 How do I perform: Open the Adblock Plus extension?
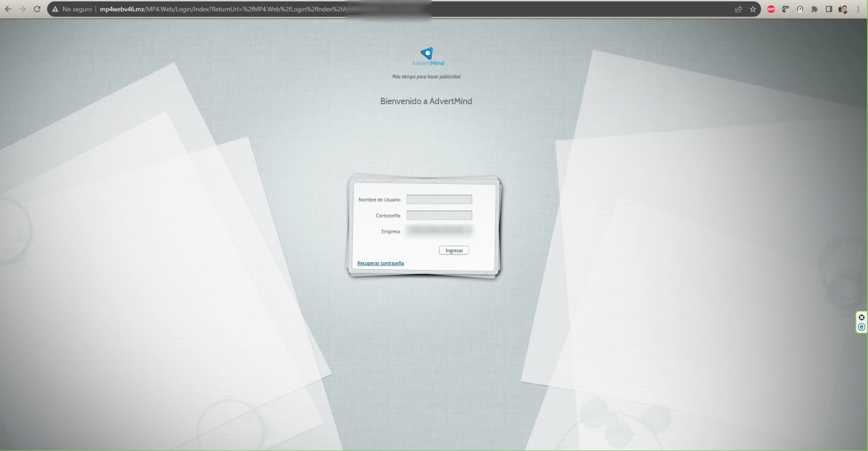(771, 9)
